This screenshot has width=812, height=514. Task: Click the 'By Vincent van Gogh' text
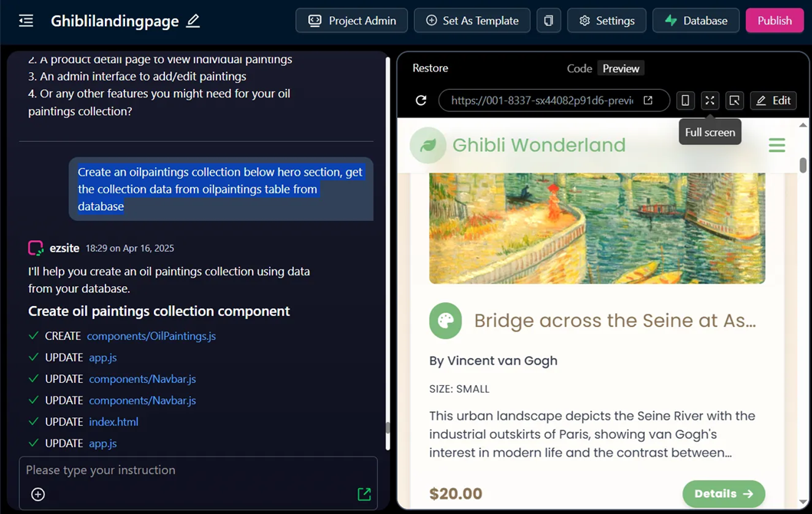(x=493, y=361)
